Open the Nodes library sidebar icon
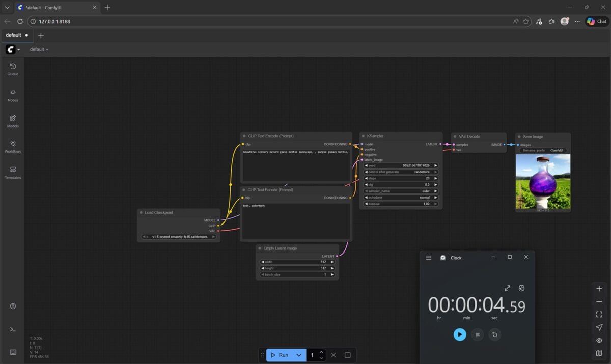The width and height of the screenshot is (611, 364). point(13,95)
